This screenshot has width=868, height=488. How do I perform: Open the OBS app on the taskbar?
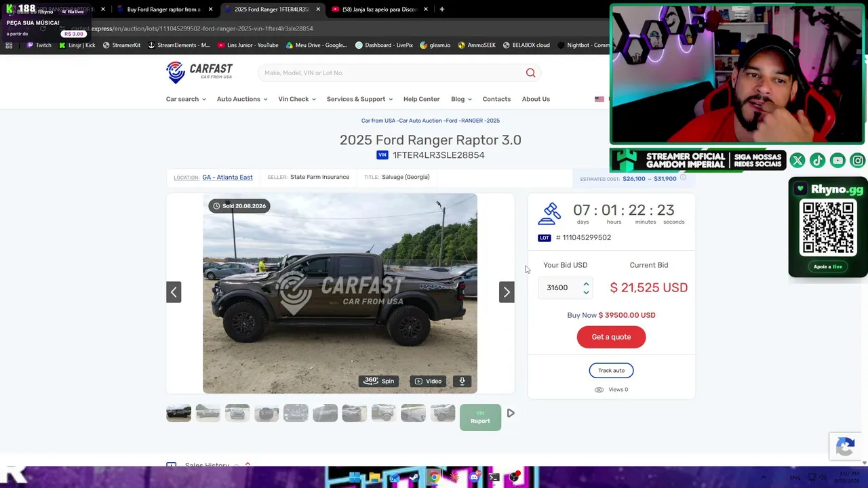[x=514, y=478]
